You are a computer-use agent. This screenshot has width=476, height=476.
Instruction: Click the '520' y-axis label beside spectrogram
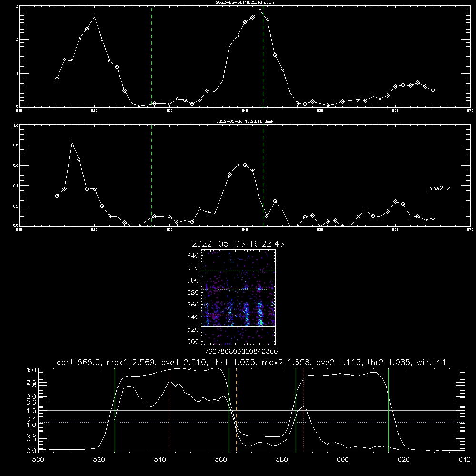pyautogui.click(x=193, y=329)
